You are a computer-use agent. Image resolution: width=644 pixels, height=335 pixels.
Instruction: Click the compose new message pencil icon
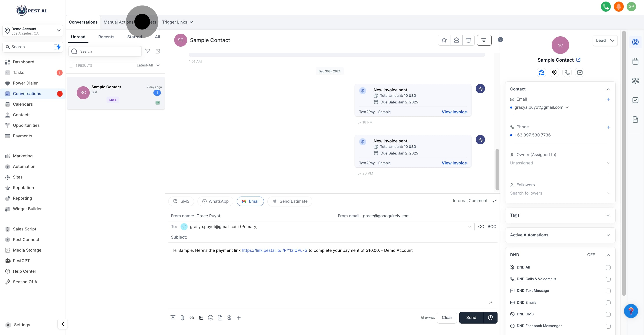(158, 51)
